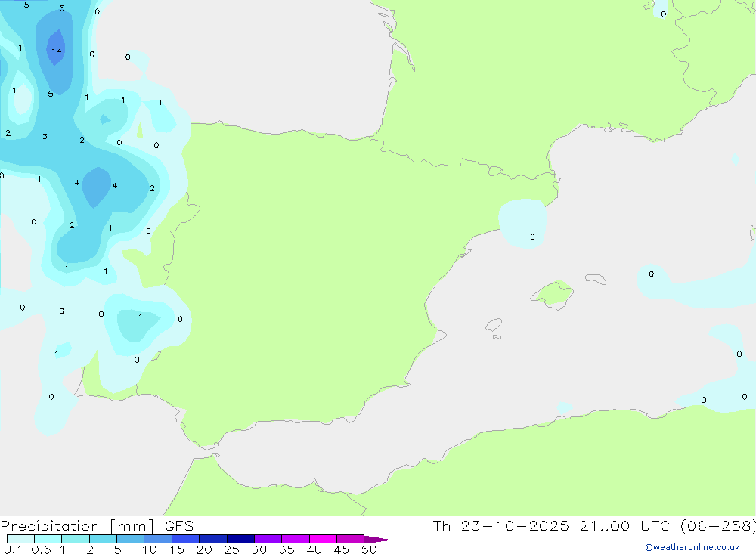Click the 25 legend scale label
This screenshot has width=756, height=554.
(231, 549)
